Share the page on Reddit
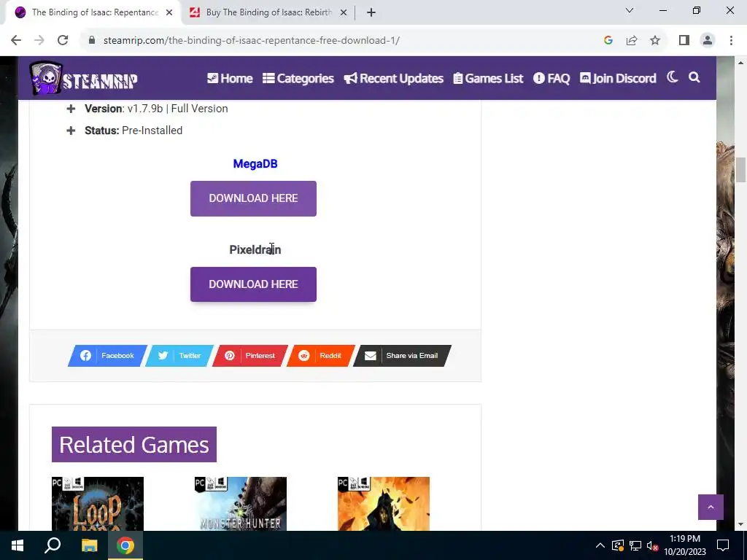Viewport: 747px width, 560px height. 321,356
